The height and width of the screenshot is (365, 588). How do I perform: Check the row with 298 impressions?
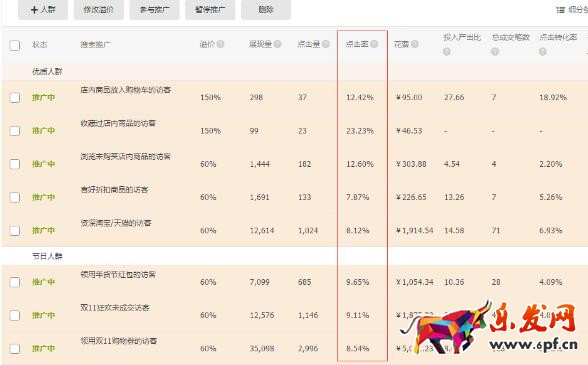[15, 98]
